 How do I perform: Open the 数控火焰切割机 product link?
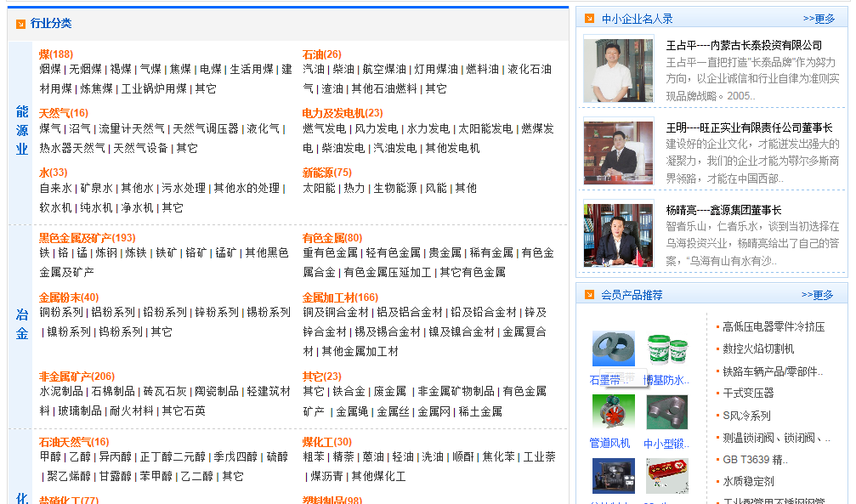(x=758, y=348)
